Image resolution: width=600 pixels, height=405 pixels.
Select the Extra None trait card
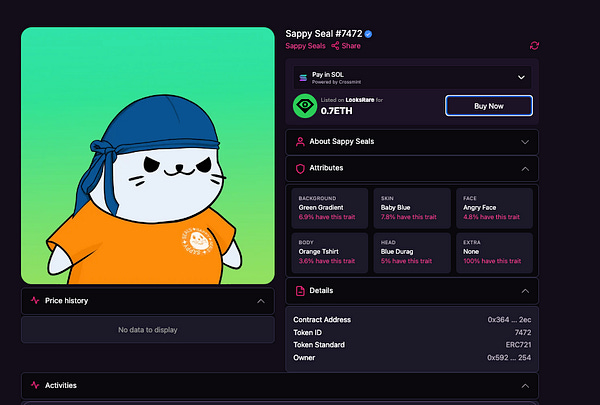click(x=494, y=253)
